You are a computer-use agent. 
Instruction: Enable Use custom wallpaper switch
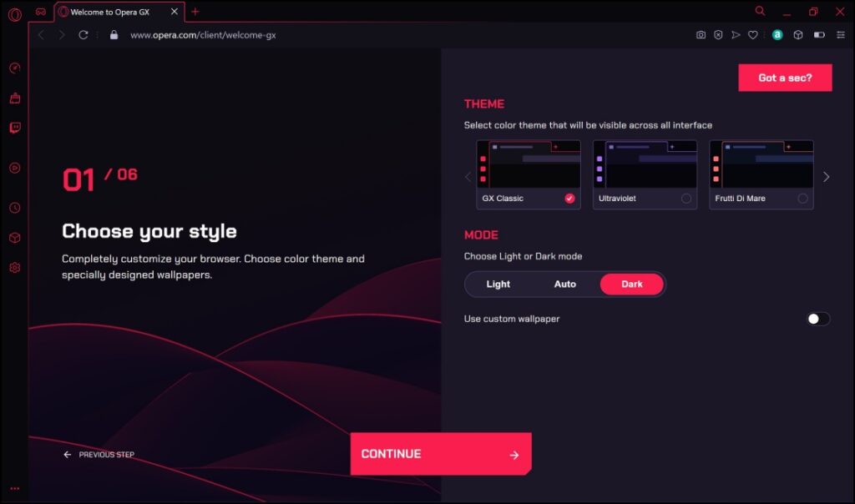click(818, 319)
